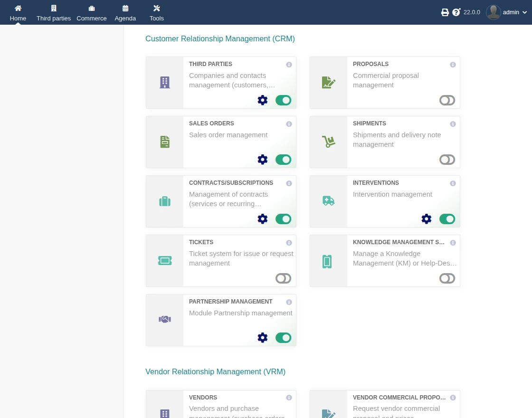This screenshot has width=532, height=418.
Task: Click the admin username link
Action: coord(511,12)
